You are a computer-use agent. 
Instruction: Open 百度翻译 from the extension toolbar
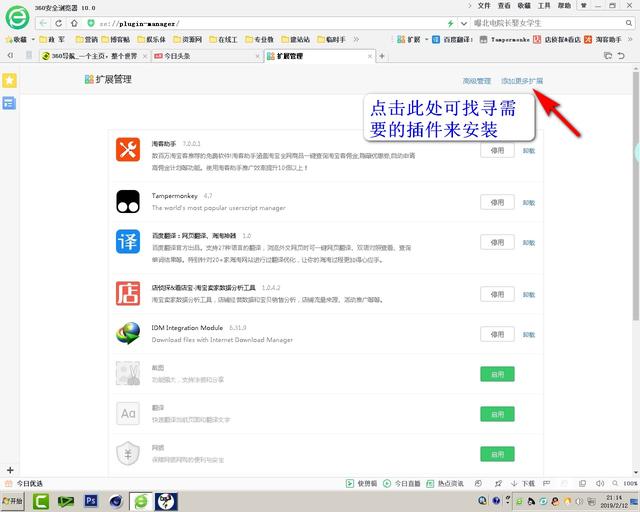[453, 40]
